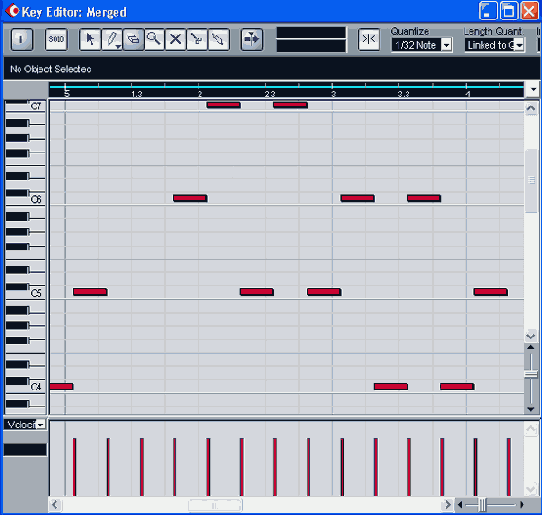Click the horizontal scrollbar right arrow
Viewport: 542px width, 515px height.
pos(448,505)
